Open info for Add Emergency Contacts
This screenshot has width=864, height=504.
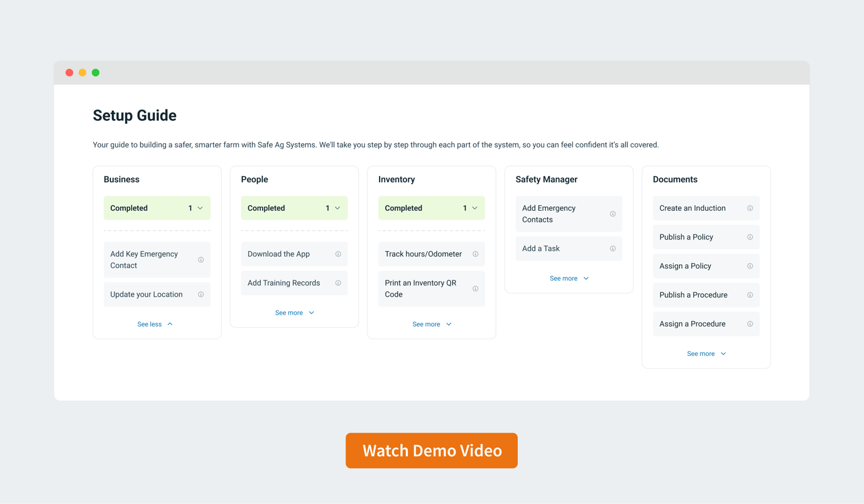(x=612, y=214)
